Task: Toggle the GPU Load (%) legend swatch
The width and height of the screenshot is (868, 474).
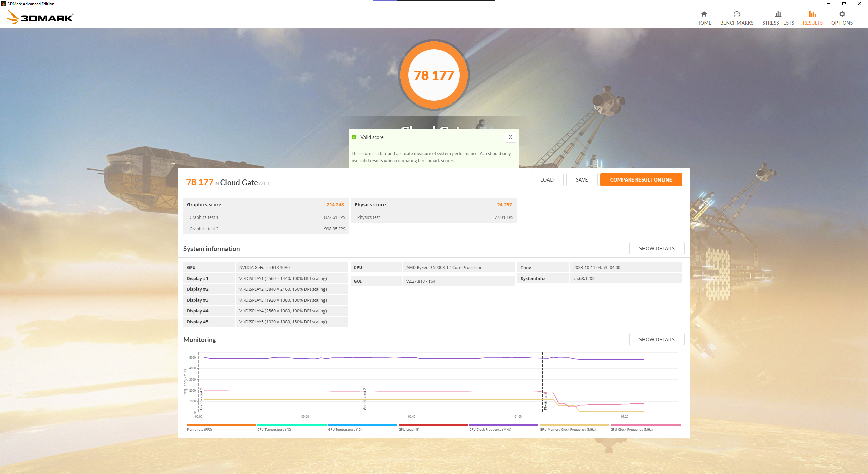Action: pos(433,425)
